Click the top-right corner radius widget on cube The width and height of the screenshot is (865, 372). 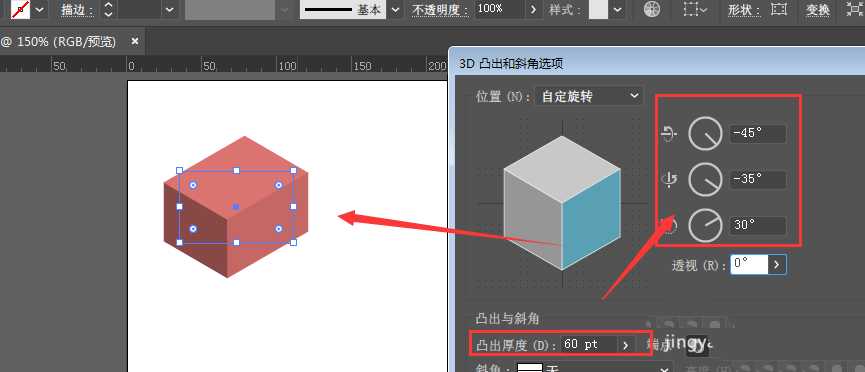pos(279,185)
